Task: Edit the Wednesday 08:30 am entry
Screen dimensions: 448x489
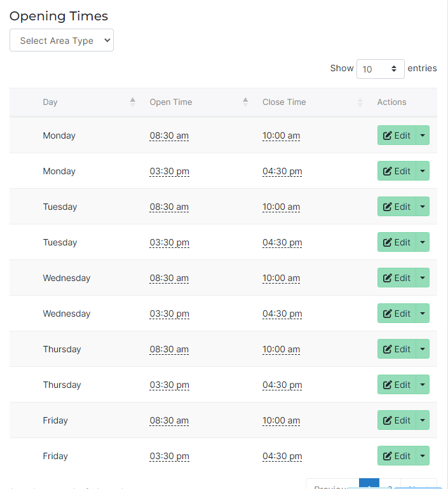Action: pos(397,278)
